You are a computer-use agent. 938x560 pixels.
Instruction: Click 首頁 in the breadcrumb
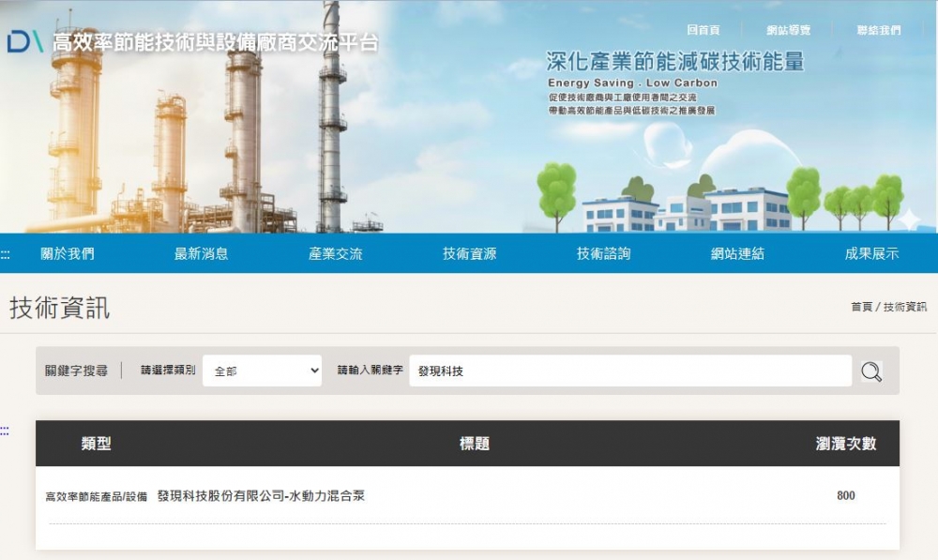coord(861,307)
